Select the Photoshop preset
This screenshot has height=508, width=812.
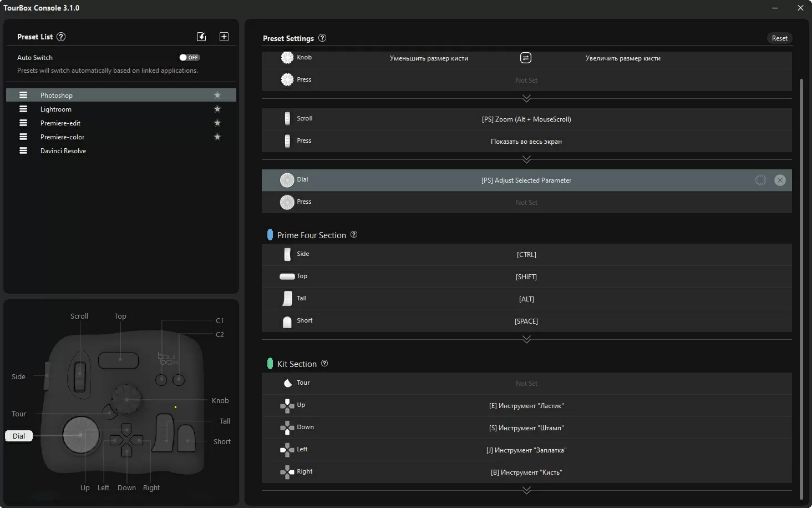(121, 95)
